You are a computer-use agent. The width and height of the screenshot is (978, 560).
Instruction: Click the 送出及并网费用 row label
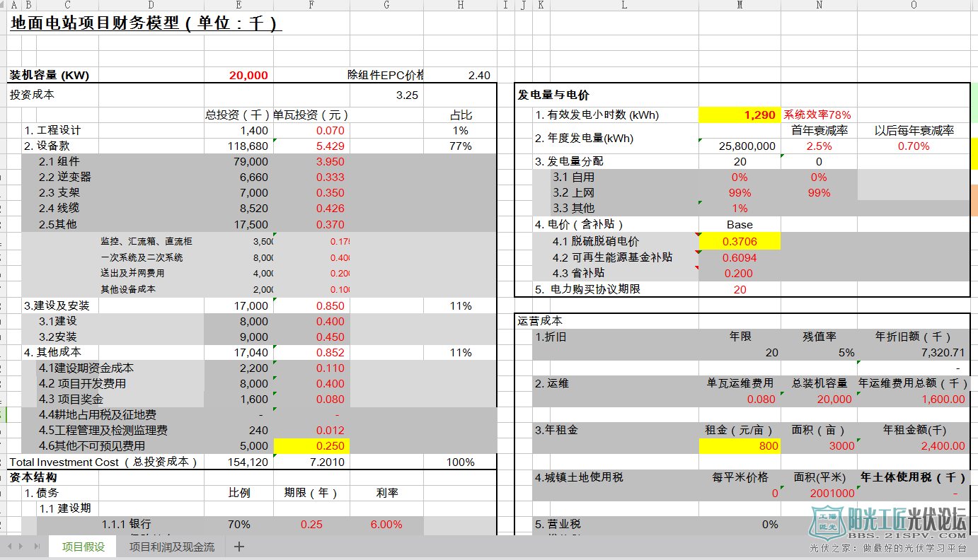pos(132,273)
